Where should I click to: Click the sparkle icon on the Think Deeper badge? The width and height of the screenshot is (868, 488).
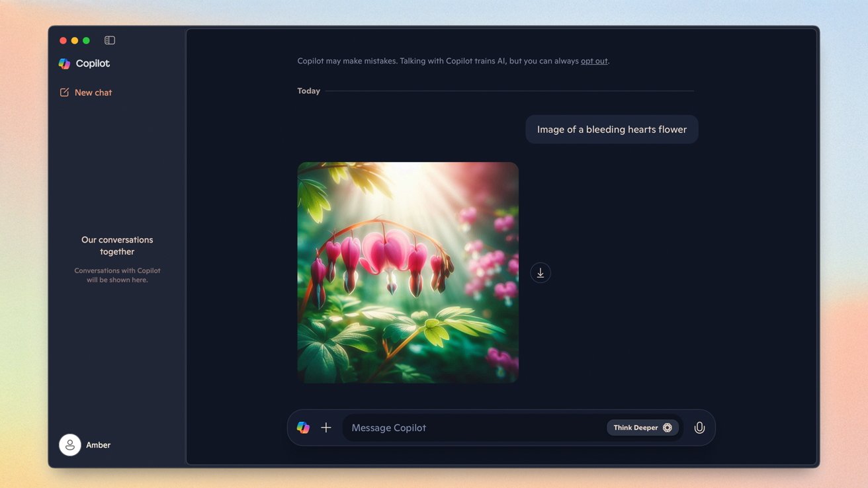[x=668, y=427]
